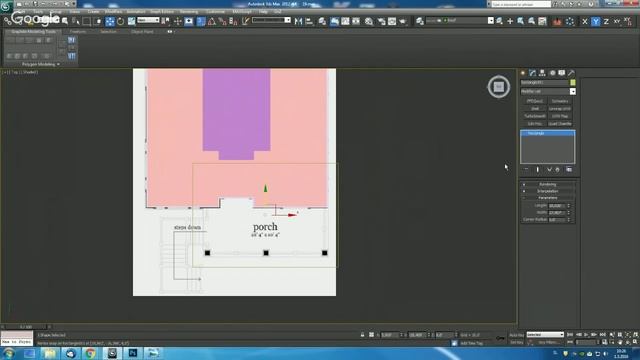This screenshot has height=360, width=640.
Task: Open the Selected key filter dropdown
Action: pyautogui.click(x=545, y=335)
